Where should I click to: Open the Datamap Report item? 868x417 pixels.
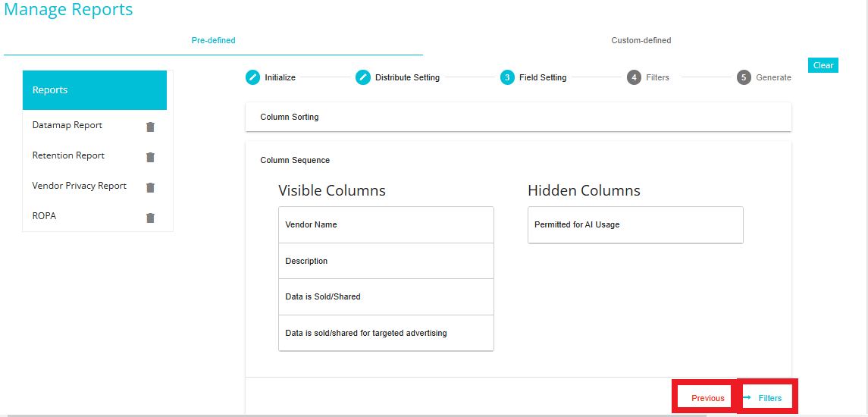coord(67,125)
